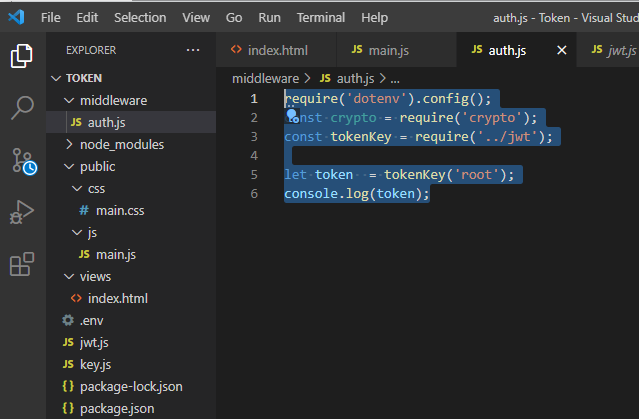Screen dimensions: 639x419
Task: Open the Edit menu
Action: coord(87,18)
